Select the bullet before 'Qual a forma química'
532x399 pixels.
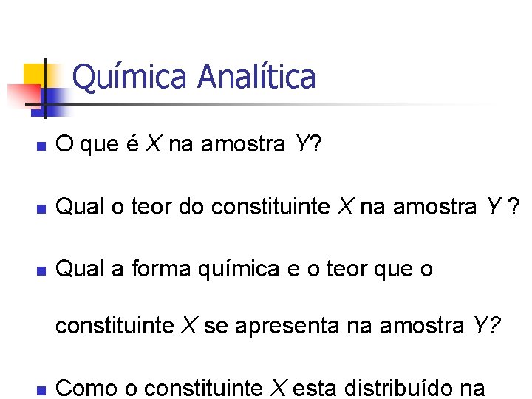coord(41,270)
